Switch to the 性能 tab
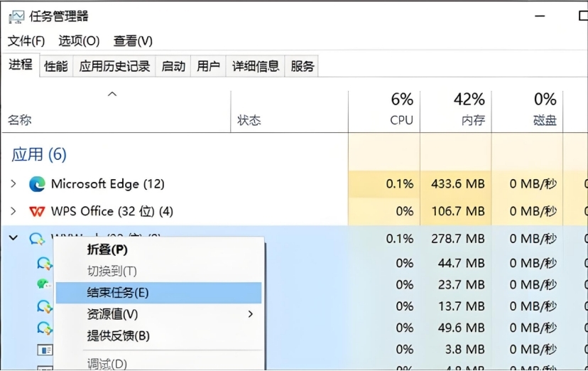Screen dimensions: 588x371 click(56, 66)
